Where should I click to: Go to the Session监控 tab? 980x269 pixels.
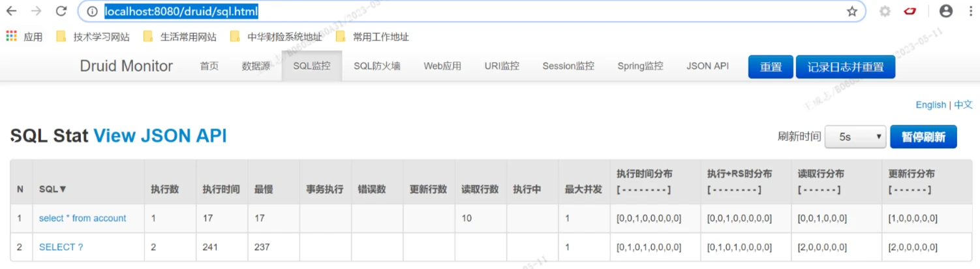568,66
